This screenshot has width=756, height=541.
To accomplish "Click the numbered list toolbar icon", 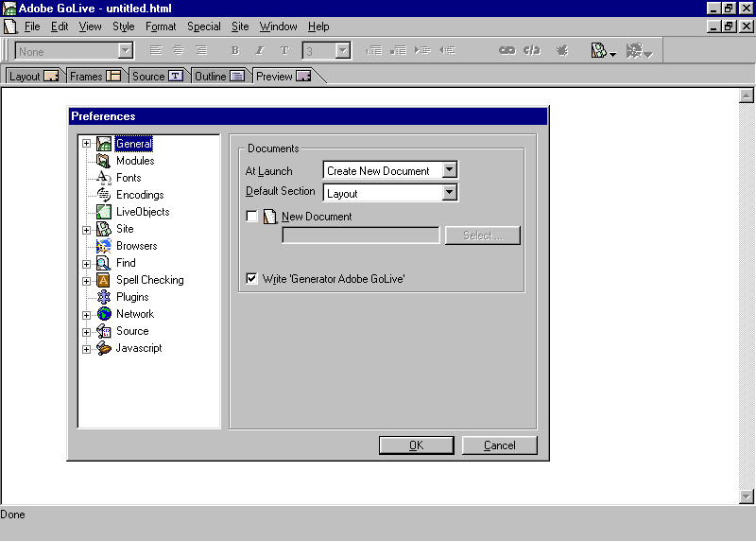I will (x=373, y=50).
